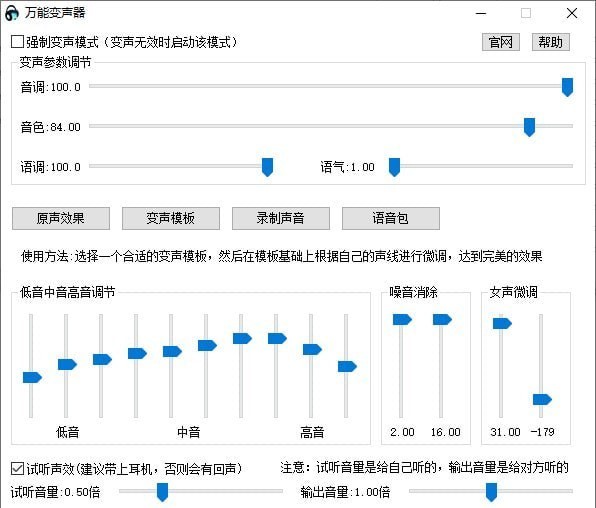Screen dimensions: 596x508
Task: Click the 音色 timbre slider handle
Action: [x=529, y=127]
